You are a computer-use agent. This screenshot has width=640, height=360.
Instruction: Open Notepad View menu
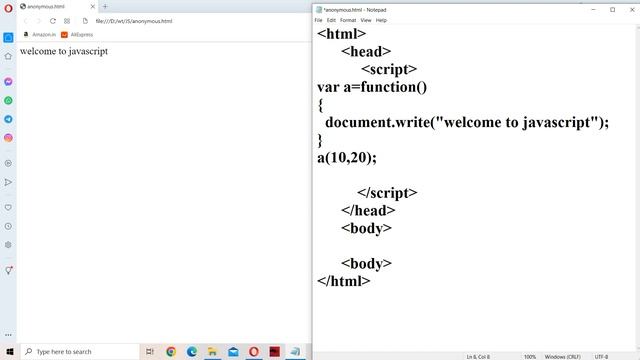(x=366, y=20)
